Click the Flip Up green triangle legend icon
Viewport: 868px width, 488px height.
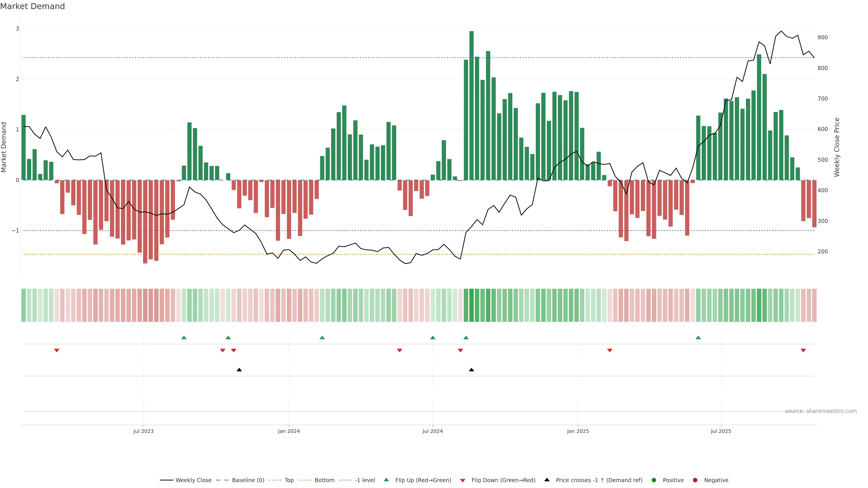387,480
